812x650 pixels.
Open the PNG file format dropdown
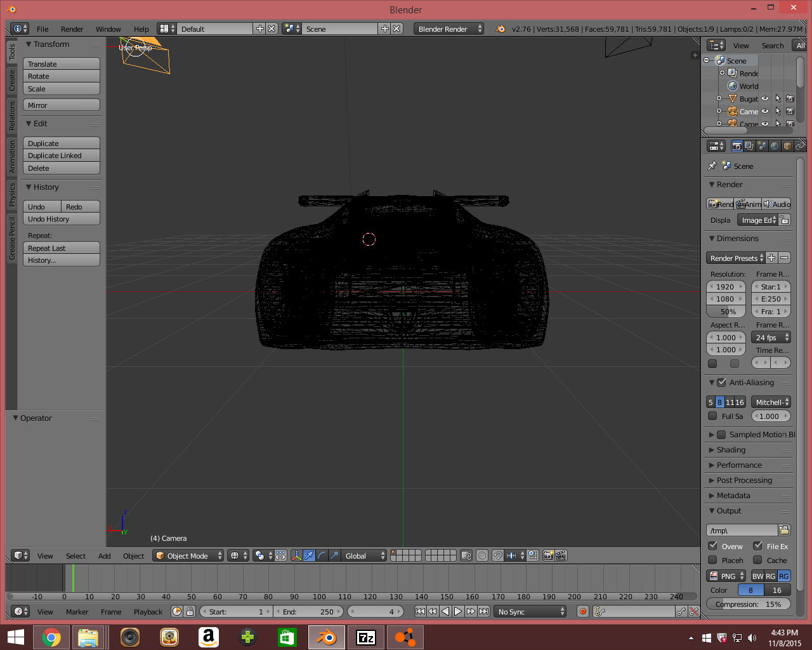click(726, 576)
